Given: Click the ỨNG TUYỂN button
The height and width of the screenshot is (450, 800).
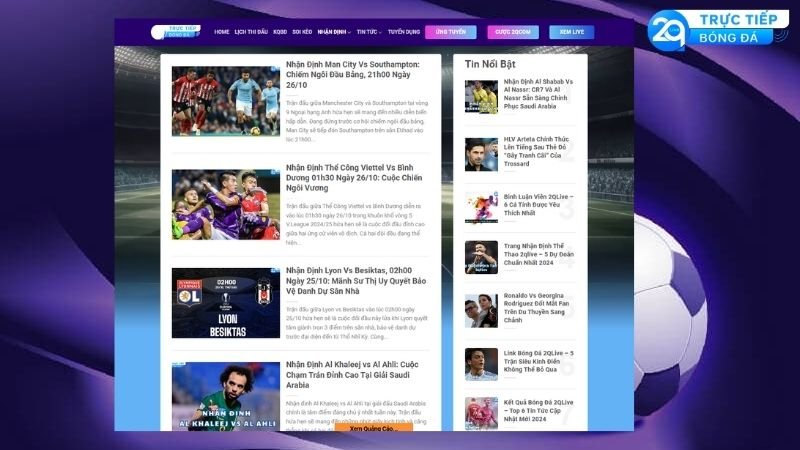Looking at the screenshot, I should click(x=451, y=32).
